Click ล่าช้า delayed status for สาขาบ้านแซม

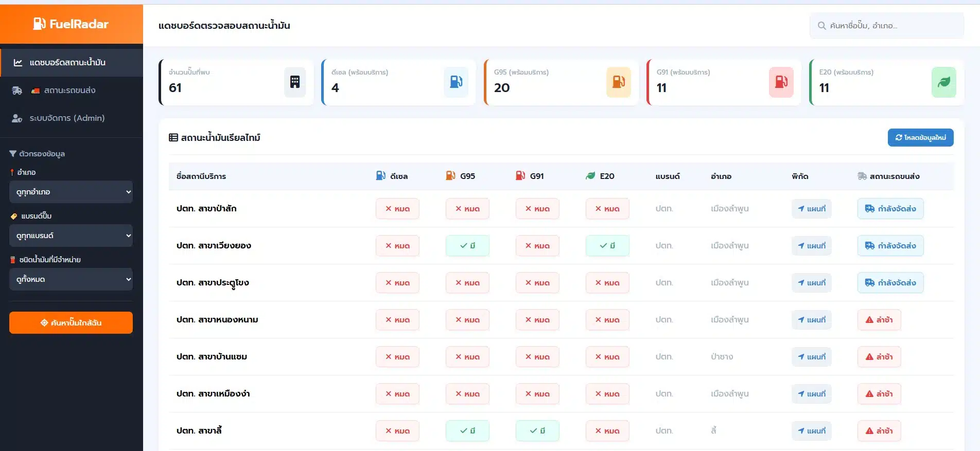pyautogui.click(x=879, y=357)
